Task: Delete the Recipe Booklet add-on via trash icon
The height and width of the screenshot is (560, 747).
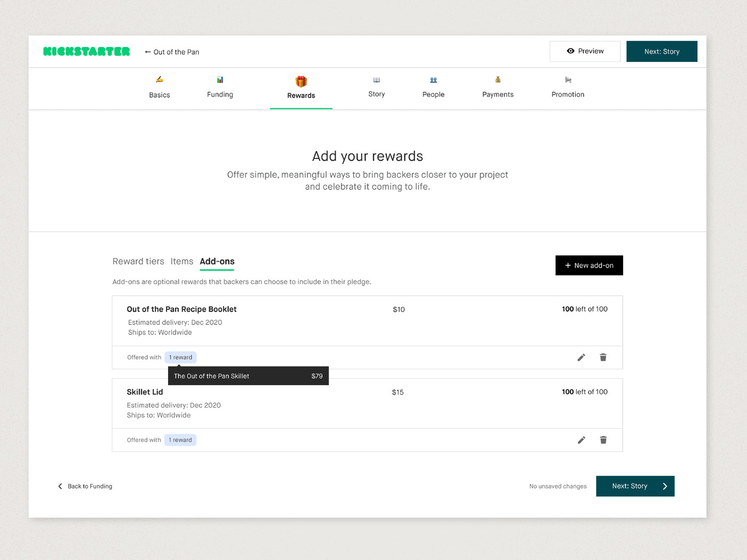Action: click(x=603, y=357)
